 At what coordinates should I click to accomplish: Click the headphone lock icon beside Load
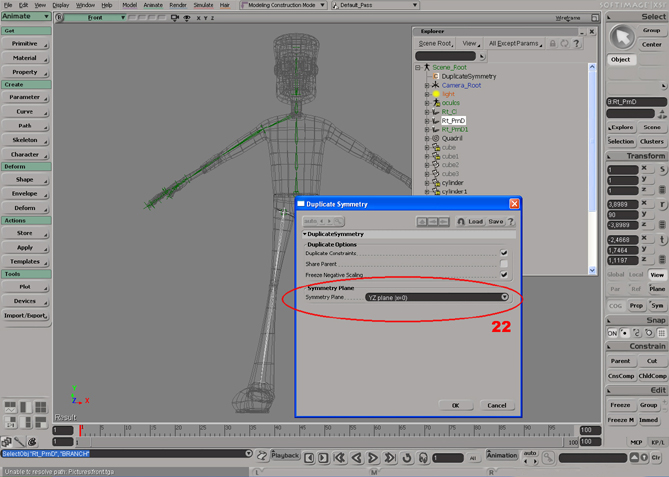pyautogui.click(x=460, y=222)
